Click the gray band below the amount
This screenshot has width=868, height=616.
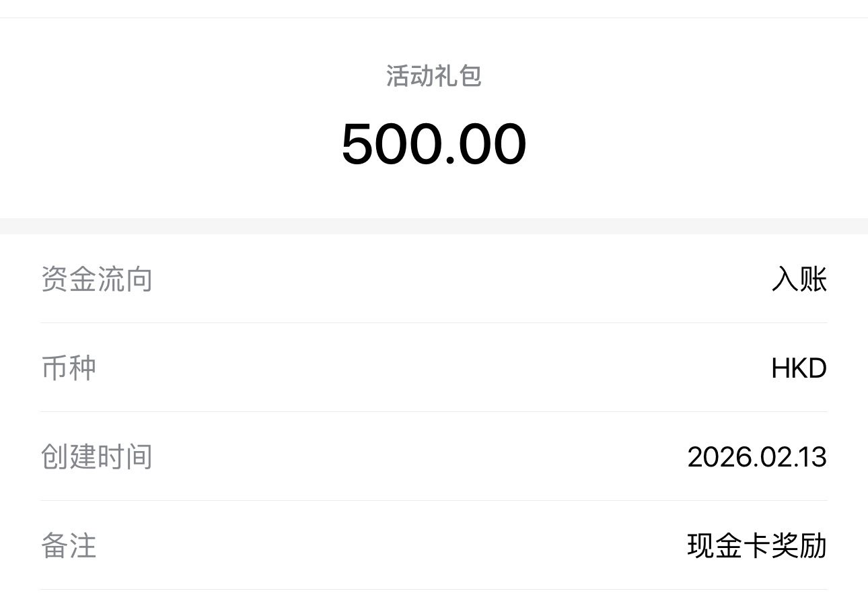(x=434, y=226)
